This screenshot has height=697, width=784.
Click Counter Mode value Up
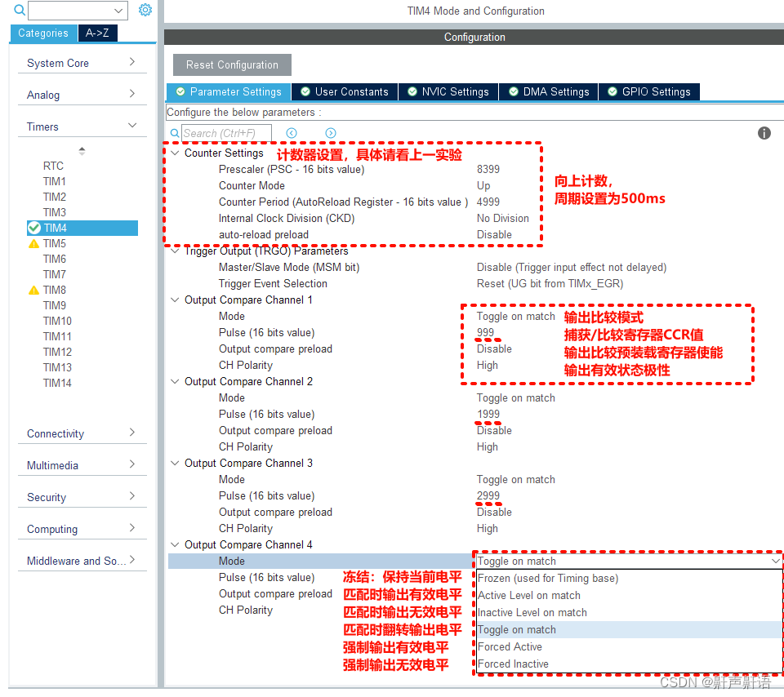(483, 186)
